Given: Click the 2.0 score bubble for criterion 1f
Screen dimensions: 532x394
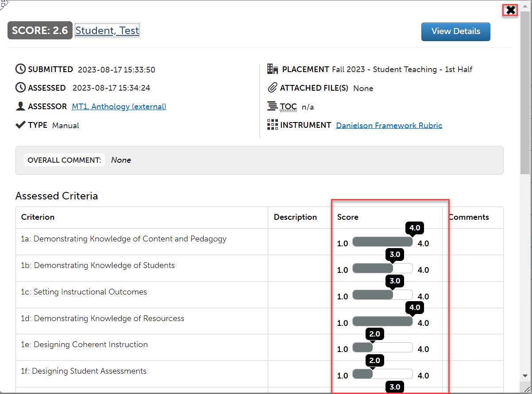Looking at the screenshot, I should [x=374, y=360].
